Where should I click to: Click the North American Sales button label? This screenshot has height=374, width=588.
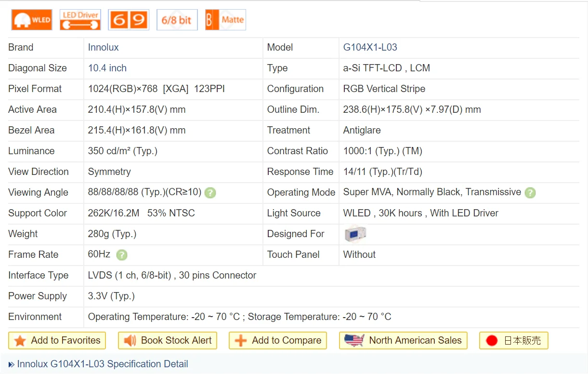415,340
